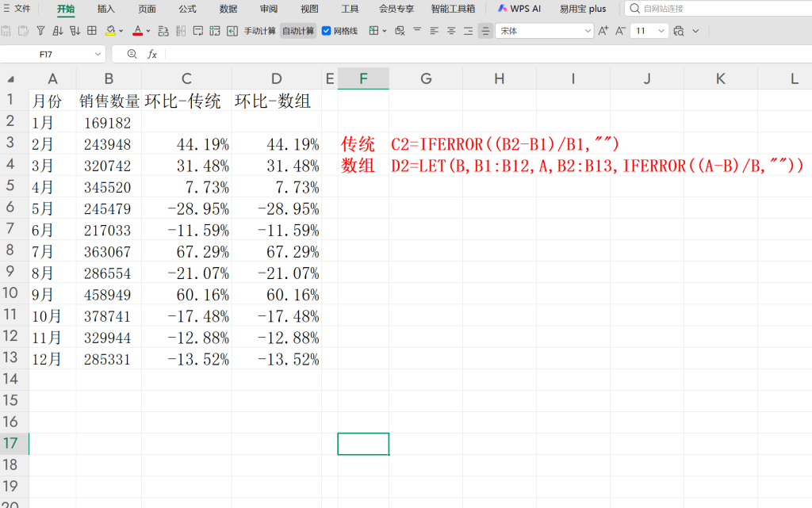Click the formula text starting C2=IFERROR
Screen dimensions: 812x508
pyautogui.click(x=505, y=144)
